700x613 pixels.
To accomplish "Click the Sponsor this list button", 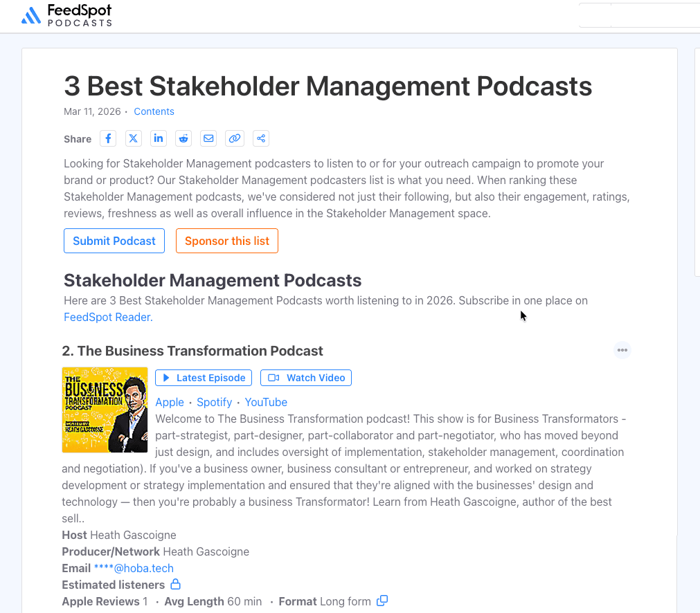I will point(226,241).
